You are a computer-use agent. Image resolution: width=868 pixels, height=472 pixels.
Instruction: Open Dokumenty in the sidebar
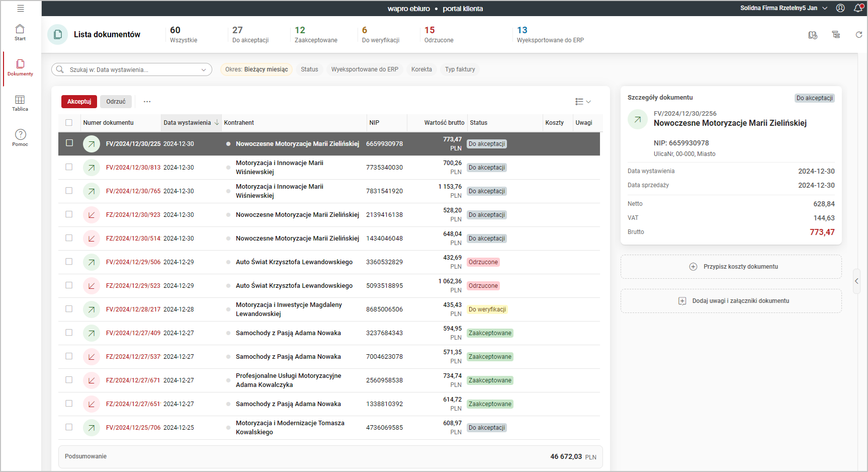pyautogui.click(x=20, y=68)
